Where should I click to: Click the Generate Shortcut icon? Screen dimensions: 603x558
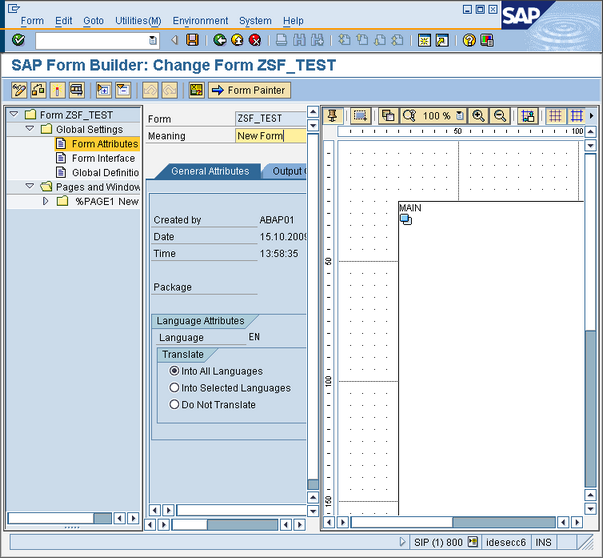(x=442, y=40)
